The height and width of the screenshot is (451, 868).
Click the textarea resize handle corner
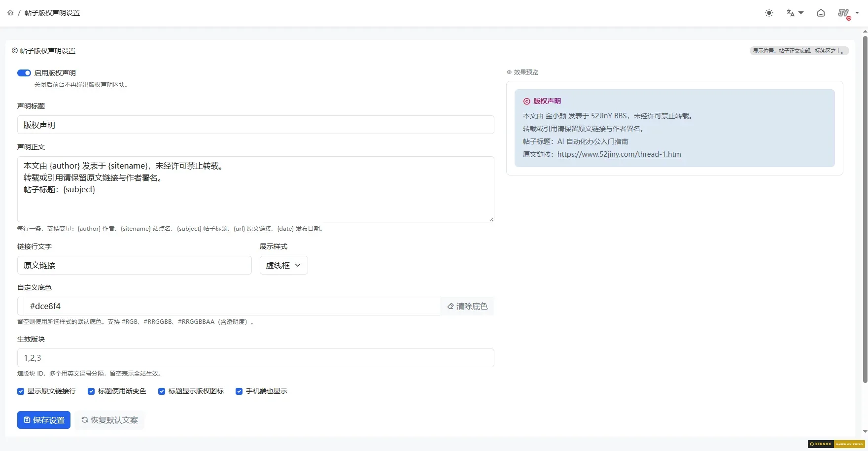[x=491, y=219]
